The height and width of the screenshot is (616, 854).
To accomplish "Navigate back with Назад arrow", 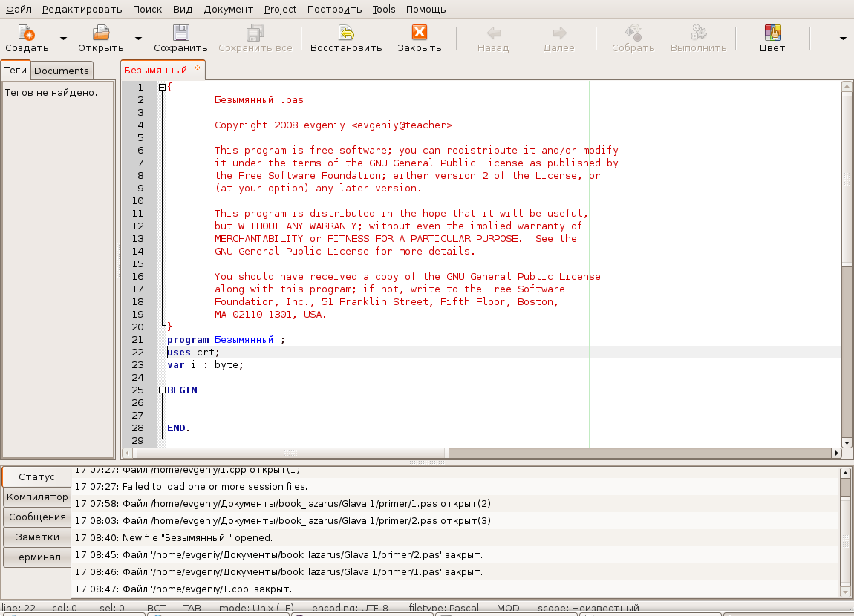I will coord(493,33).
